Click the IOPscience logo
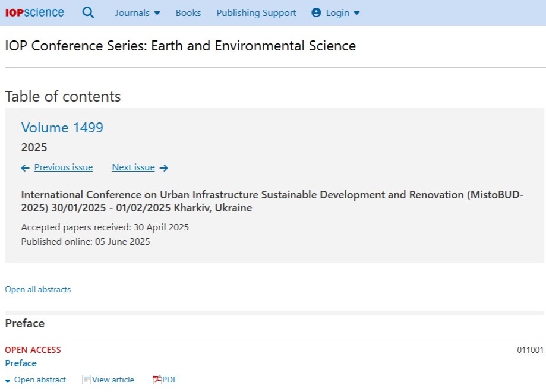The image size is (546, 392). pos(34,12)
